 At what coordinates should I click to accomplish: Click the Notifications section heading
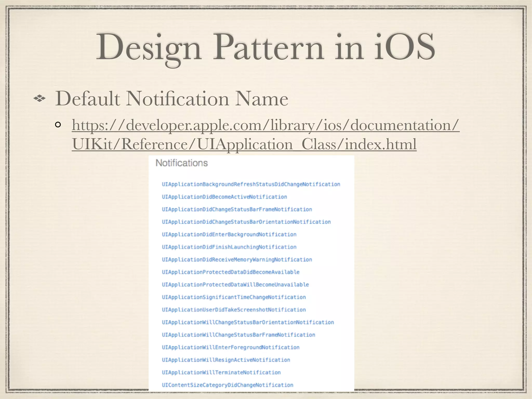[x=182, y=163]
